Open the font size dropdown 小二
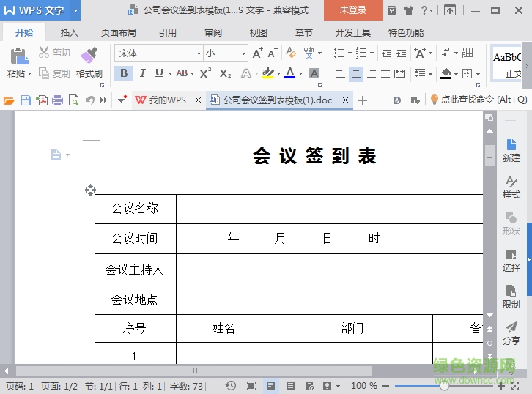Image resolution: width=532 pixels, height=394 pixels. 243,53
